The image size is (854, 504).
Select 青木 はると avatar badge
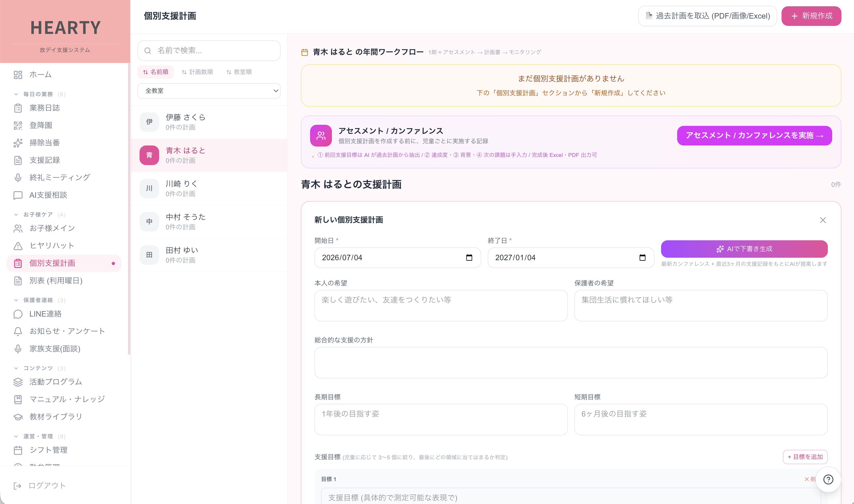(x=149, y=155)
